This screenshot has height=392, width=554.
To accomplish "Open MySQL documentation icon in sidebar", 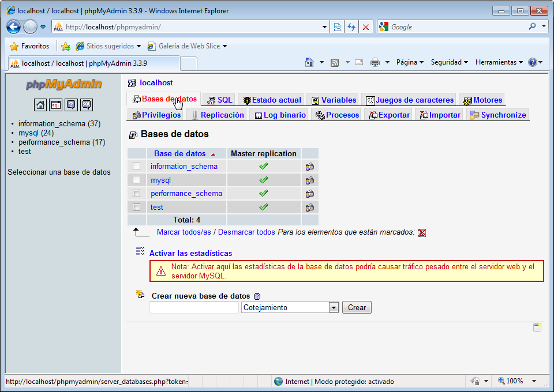I will pos(87,105).
